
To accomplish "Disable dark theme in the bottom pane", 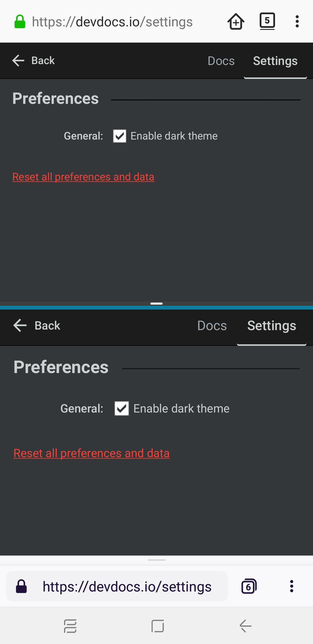I will pos(122,408).
